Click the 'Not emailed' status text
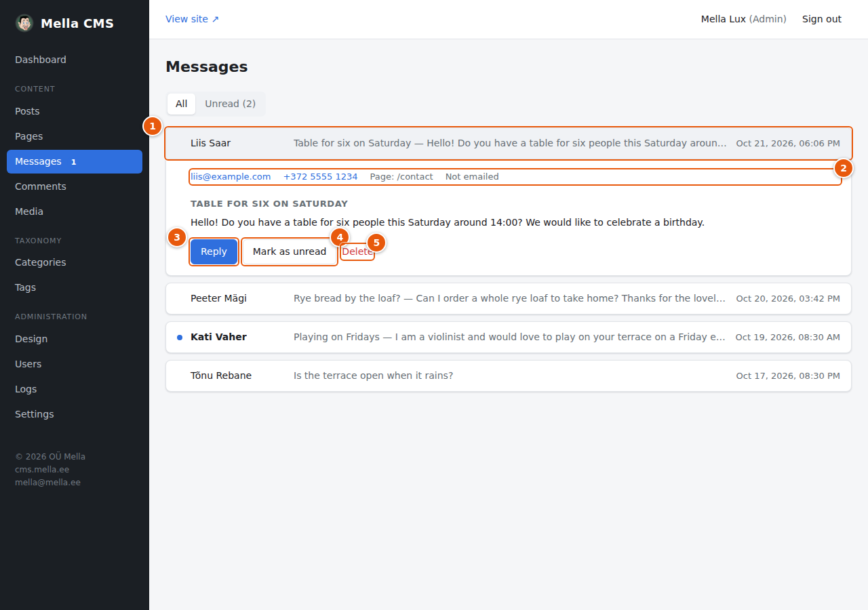The height and width of the screenshot is (610, 868). [472, 177]
